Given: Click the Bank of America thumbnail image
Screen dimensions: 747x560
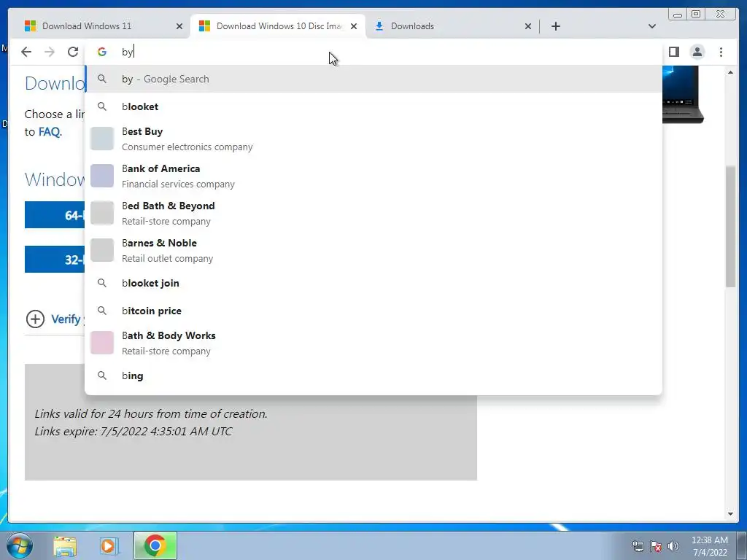Looking at the screenshot, I should point(102,176).
